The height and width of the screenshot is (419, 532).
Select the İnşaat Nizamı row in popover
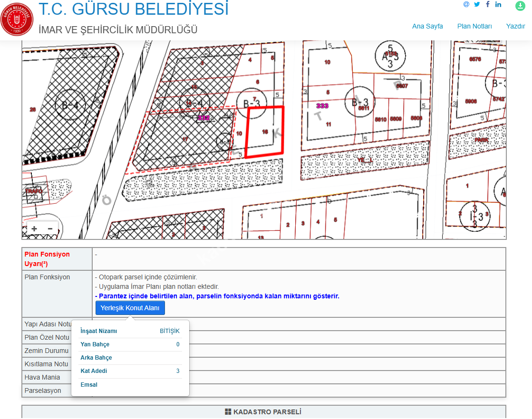130,331
